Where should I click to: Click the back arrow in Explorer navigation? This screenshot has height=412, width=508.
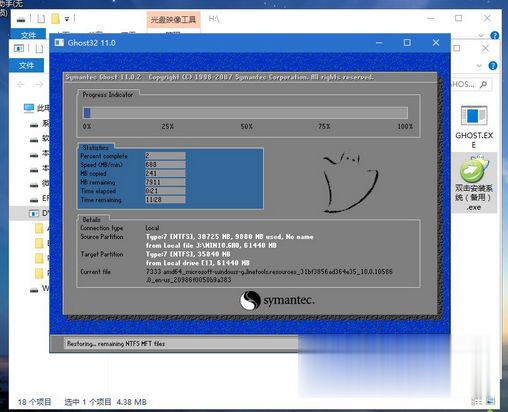(x=21, y=85)
